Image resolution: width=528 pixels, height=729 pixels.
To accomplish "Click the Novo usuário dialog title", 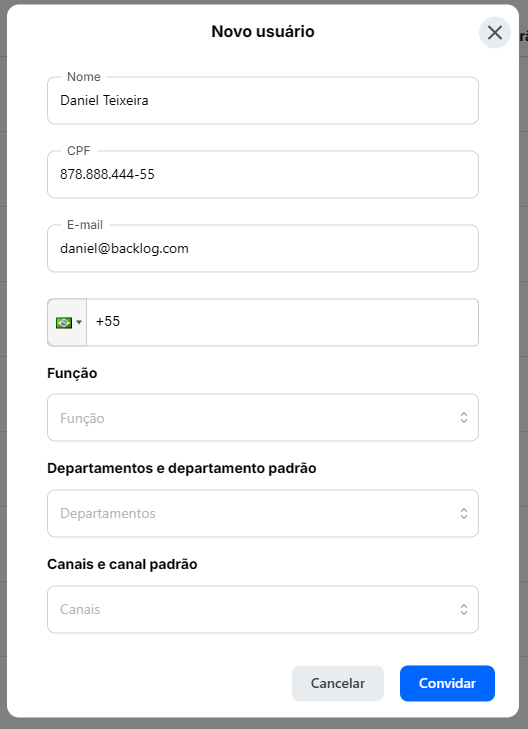I will [263, 32].
